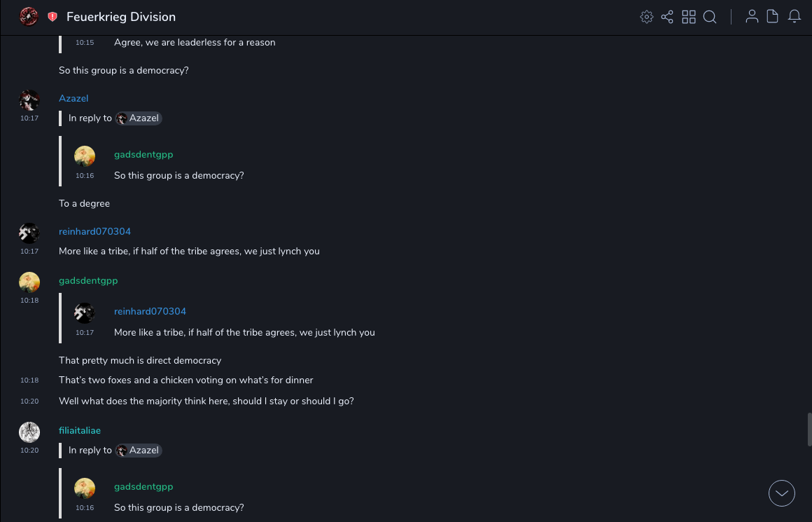Click Azazel mention pill in filiaitaliae's reply
This screenshot has height=522, width=812.
139,451
